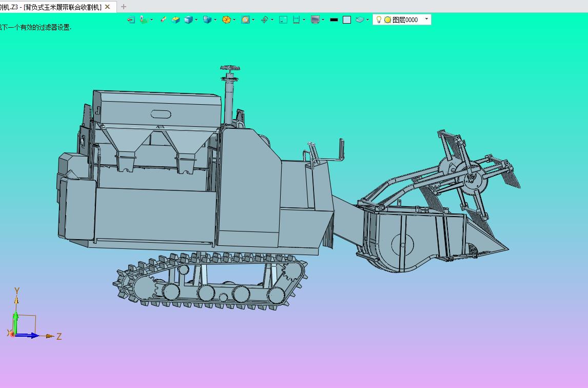Image resolution: width=588 pixels, height=388 pixels.
Task: Click the exit arrow icon in toolbar
Action: [131, 20]
